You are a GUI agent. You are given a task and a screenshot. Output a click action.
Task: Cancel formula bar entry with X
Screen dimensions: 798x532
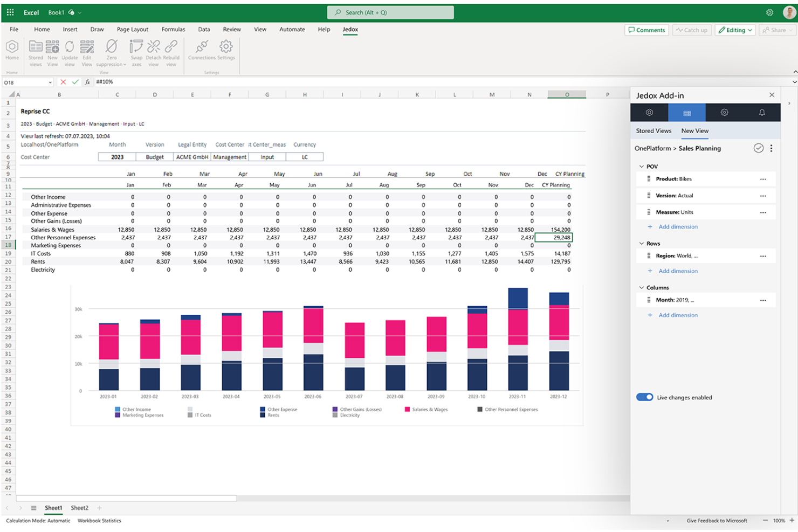pyautogui.click(x=63, y=82)
